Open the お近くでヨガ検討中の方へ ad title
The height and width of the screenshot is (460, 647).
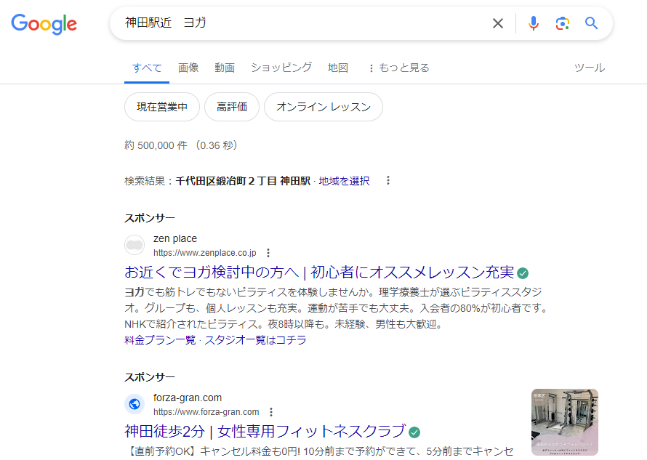(319, 272)
